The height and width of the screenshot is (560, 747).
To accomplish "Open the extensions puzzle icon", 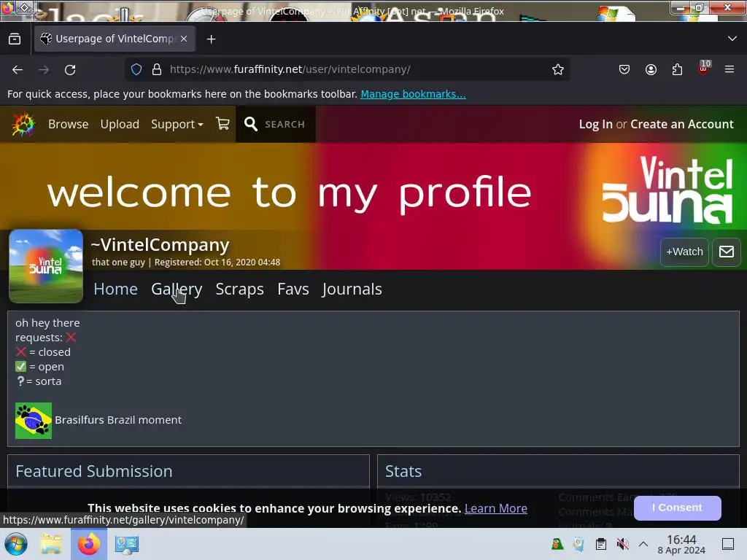I will [x=677, y=69].
